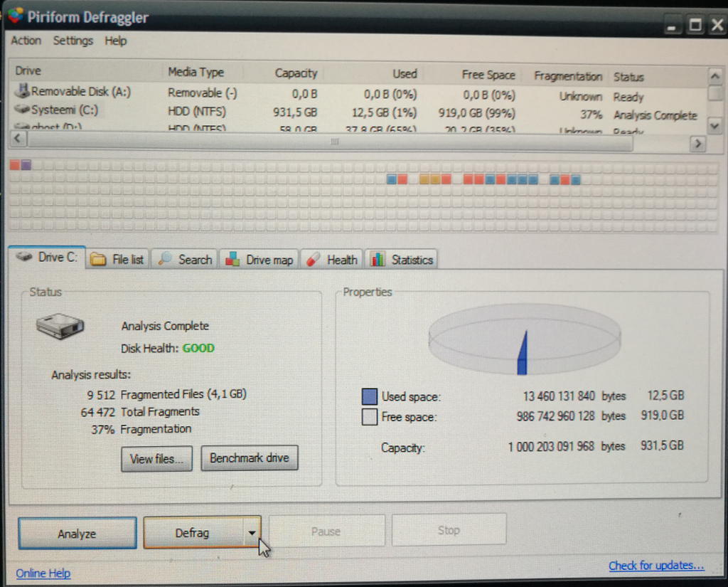This screenshot has height=587, width=728.
Task: Open the Statistics tab
Action: point(402,259)
